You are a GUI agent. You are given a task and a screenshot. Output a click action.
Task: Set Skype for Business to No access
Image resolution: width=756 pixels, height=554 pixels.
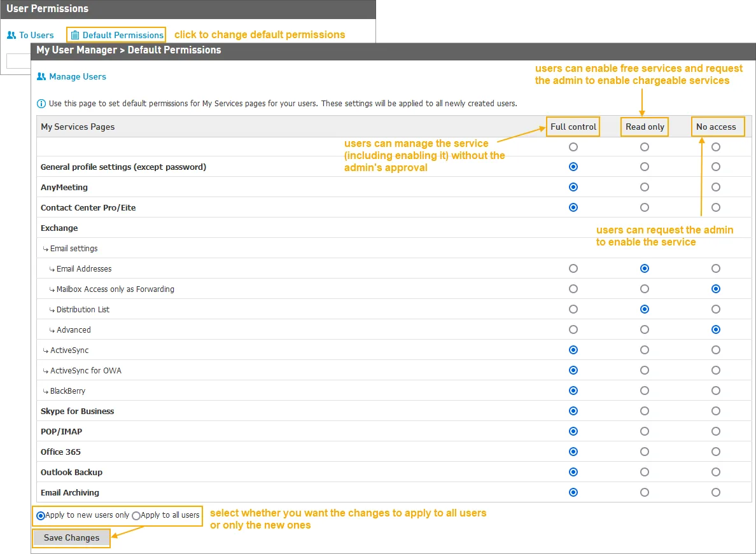pos(715,411)
